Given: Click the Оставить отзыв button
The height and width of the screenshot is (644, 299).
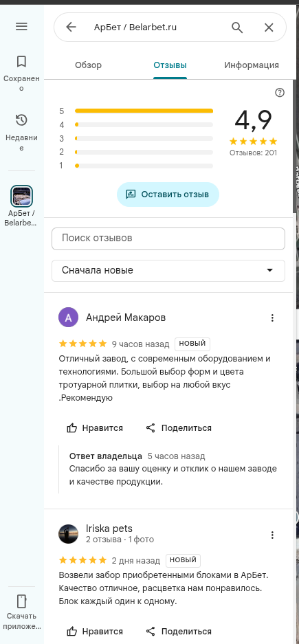Looking at the screenshot, I should coord(168,195).
